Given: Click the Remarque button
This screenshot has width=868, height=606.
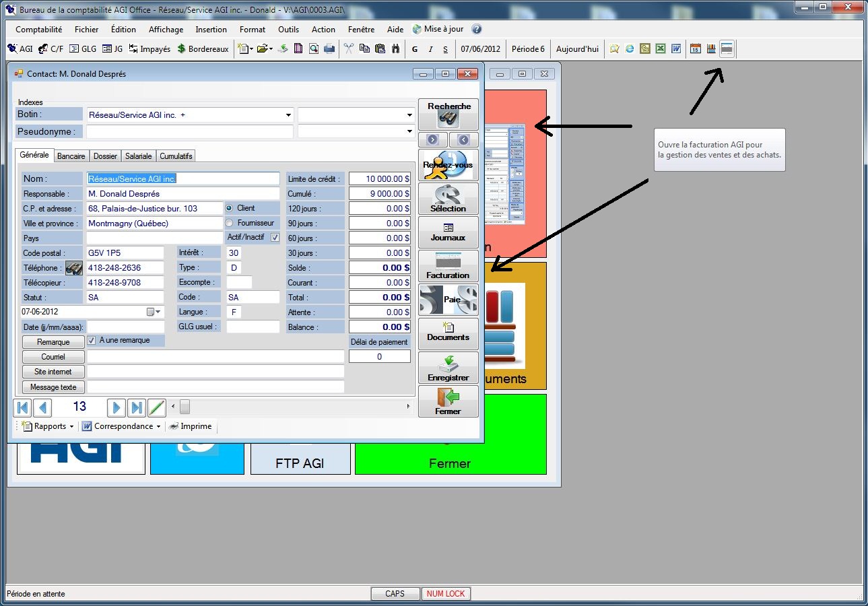Looking at the screenshot, I should click(53, 342).
